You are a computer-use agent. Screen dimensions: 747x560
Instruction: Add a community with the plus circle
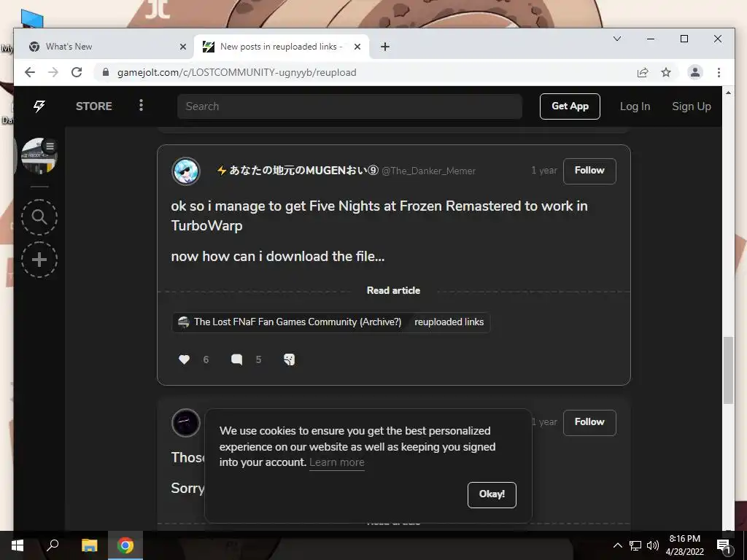coord(39,260)
